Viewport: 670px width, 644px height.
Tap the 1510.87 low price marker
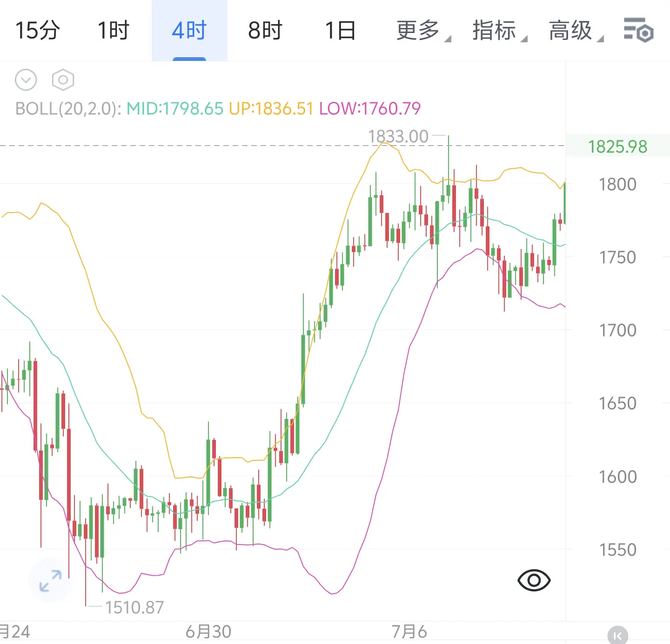tap(134, 607)
